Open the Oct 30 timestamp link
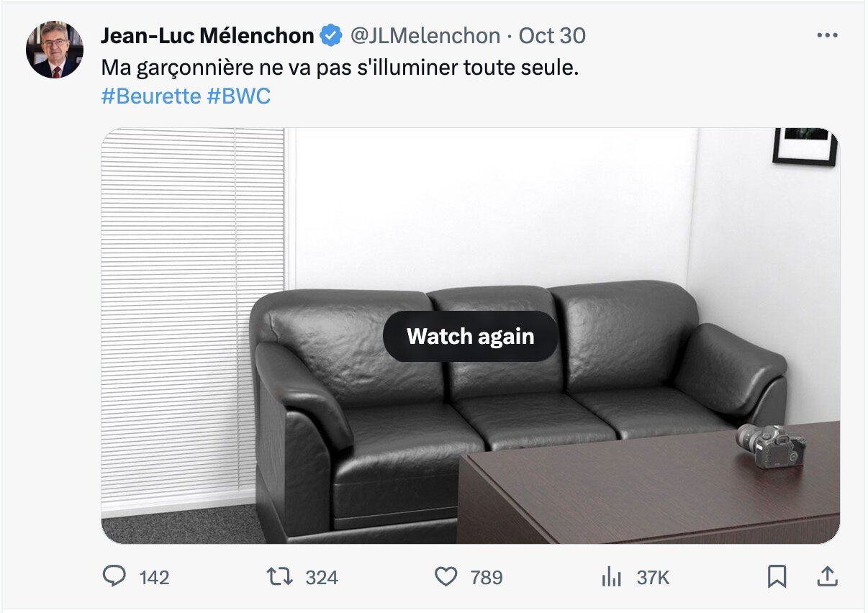Screen dimensions: 868x613 pos(552,35)
